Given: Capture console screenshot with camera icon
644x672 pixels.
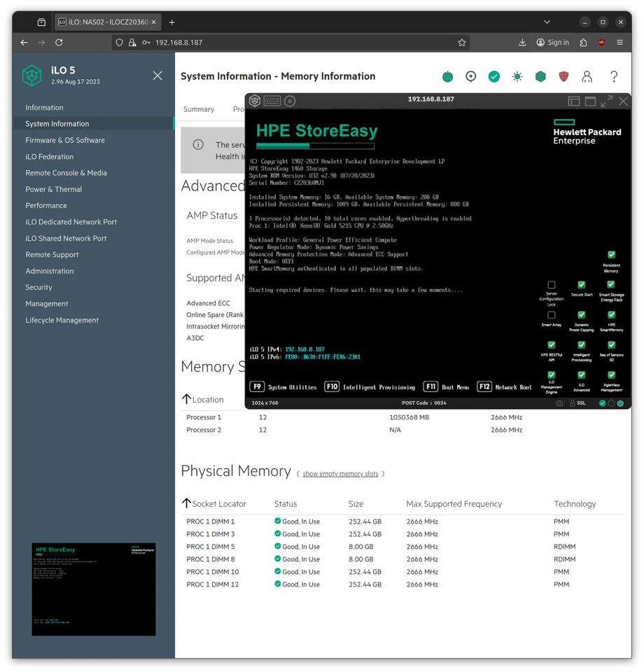Looking at the screenshot, I should coord(559,403).
